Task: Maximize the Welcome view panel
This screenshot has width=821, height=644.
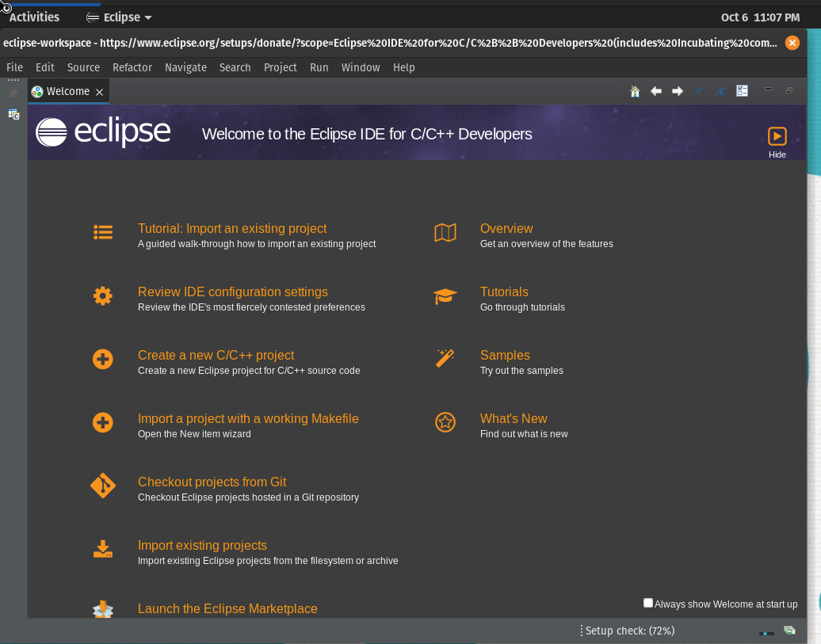Action: click(789, 90)
